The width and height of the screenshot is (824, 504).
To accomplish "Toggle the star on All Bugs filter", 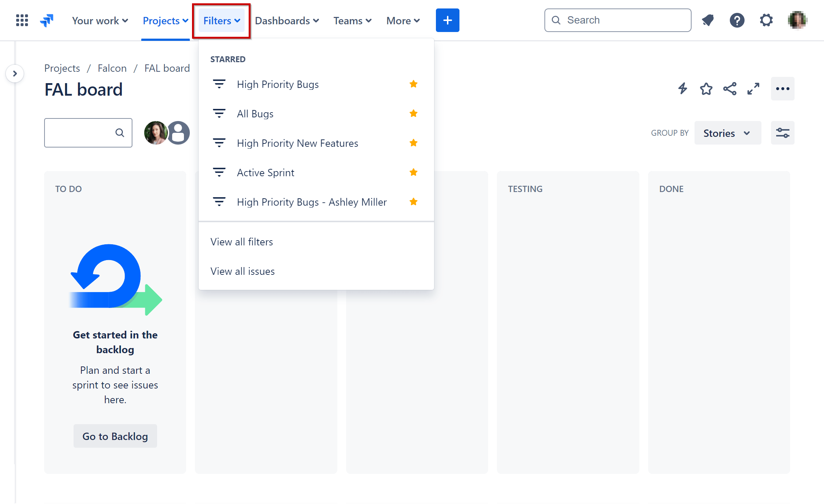I will pyautogui.click(x=413, y=113).
